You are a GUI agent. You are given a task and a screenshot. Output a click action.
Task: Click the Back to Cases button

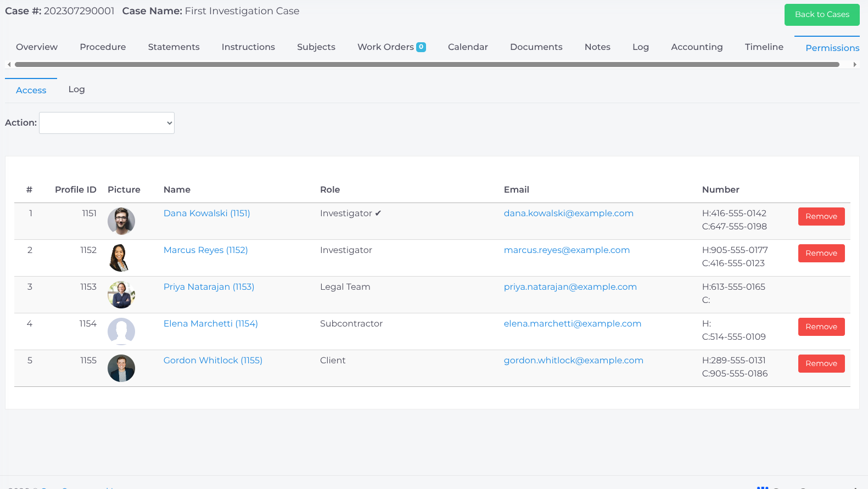822,15
